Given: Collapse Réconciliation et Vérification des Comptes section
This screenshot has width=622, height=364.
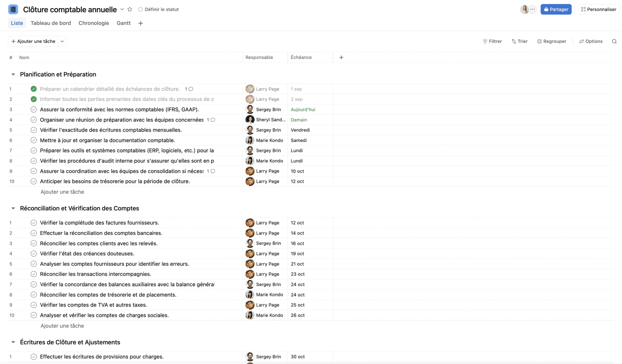Looking at the screenshot, I should tap(13, 208).
